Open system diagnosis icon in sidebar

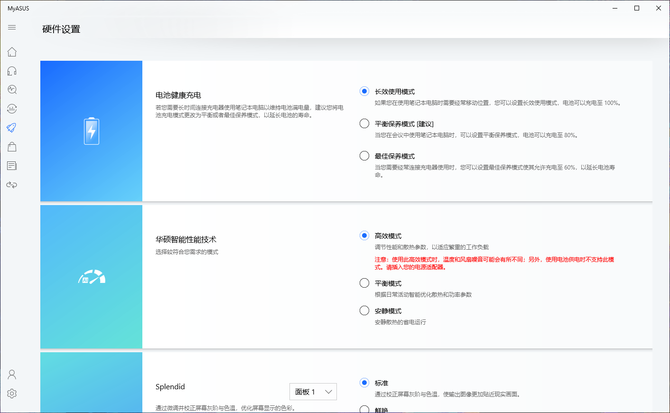[x=12, y=90]
